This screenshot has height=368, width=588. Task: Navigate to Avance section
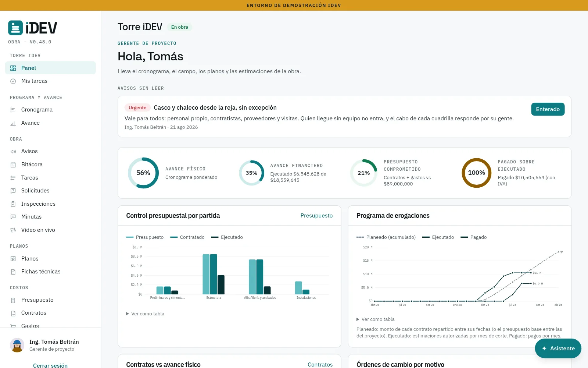click(50, 123)
